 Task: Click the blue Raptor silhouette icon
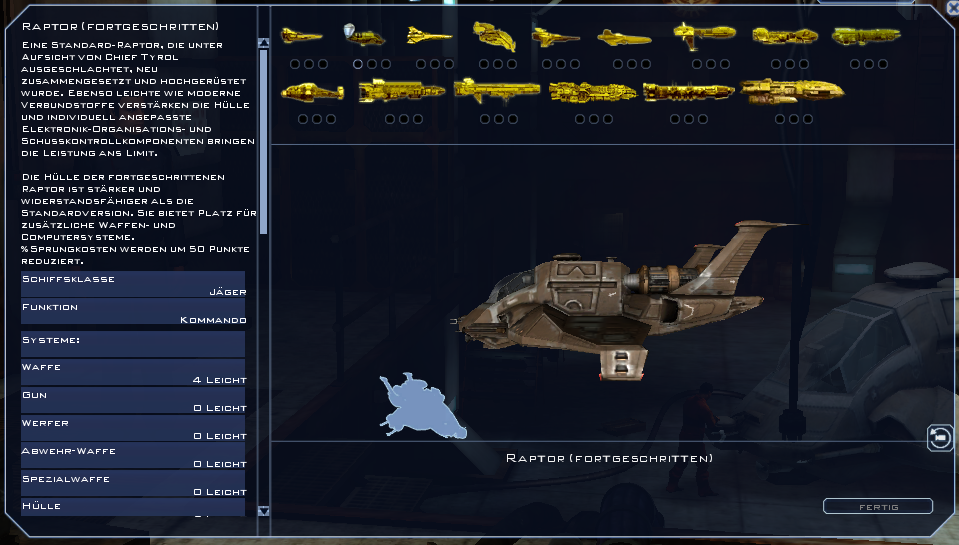click(423, 406)
